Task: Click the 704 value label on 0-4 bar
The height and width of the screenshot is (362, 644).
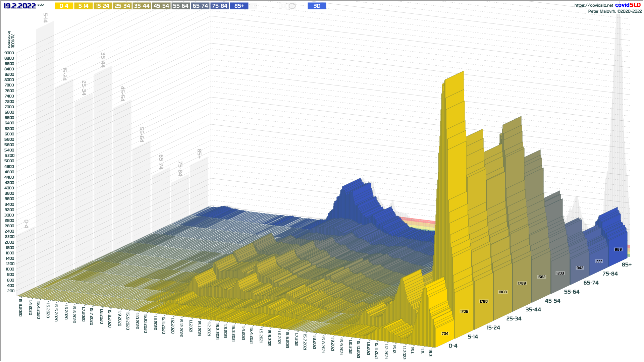Action: pos(445,334)
